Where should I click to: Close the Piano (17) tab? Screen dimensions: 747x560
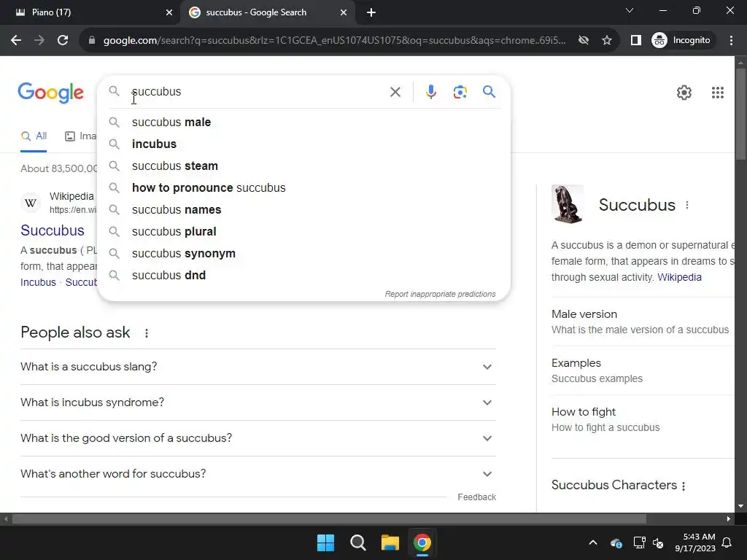pyautogui.click(x=169, y=12)
